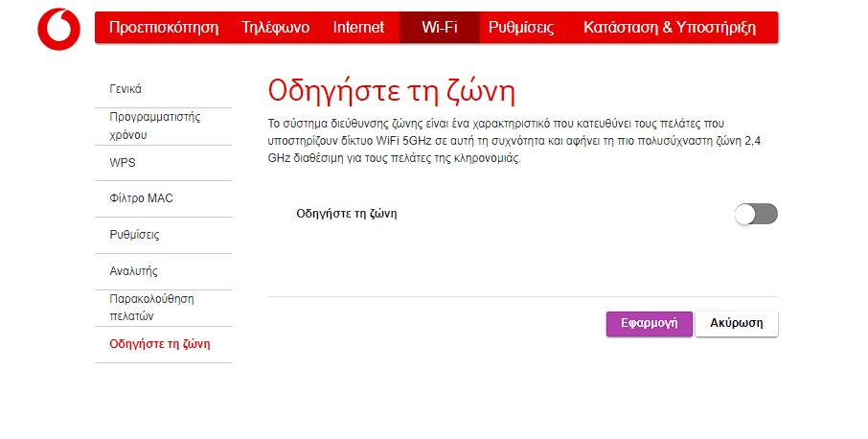
Task: Click the Vodafone logo icon
Action: (x=58, y=29)
